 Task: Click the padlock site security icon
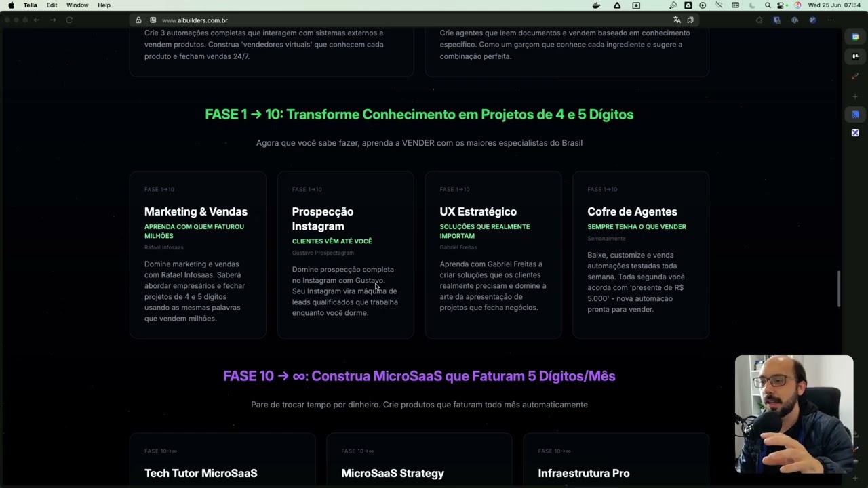point(138,20)
